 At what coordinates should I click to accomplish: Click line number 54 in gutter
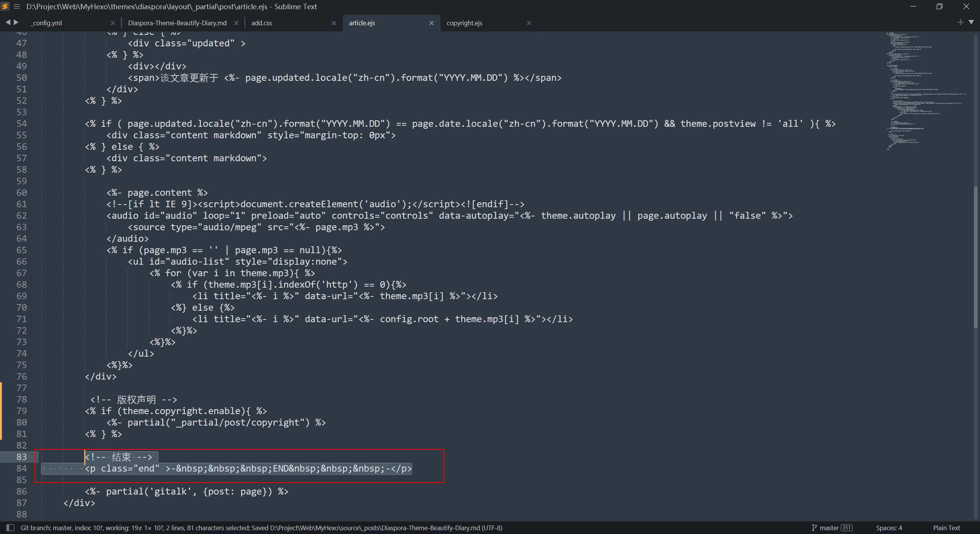pyautogui.click(x=21, y=123)
